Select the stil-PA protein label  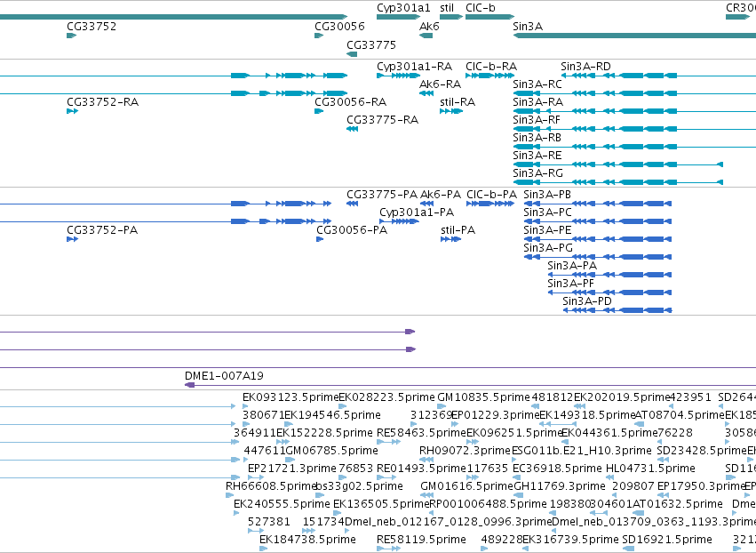point(458,229)
